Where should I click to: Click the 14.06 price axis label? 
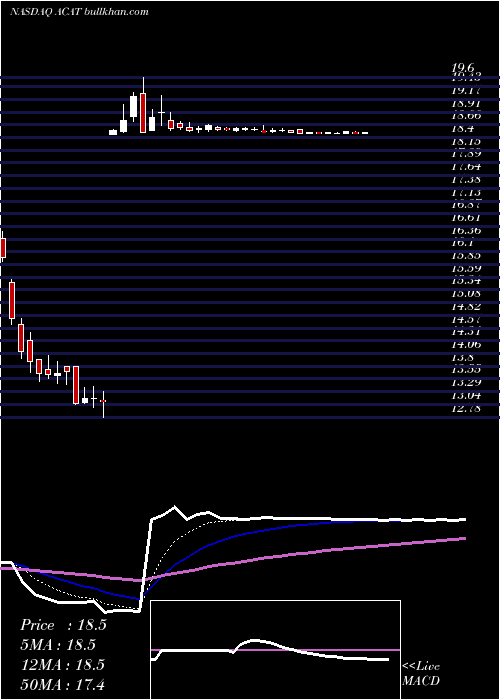click(x=467, y=344)
